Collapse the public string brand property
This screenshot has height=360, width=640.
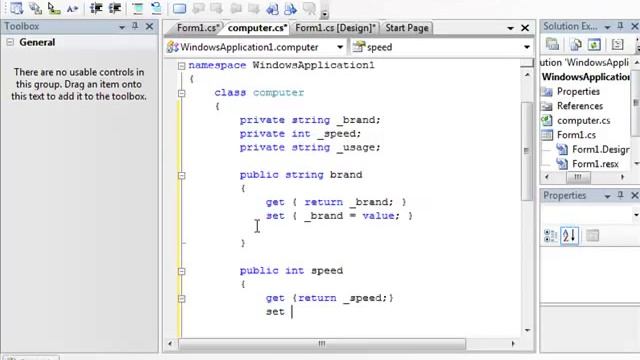pyautogui.click(x=182, y=176)
